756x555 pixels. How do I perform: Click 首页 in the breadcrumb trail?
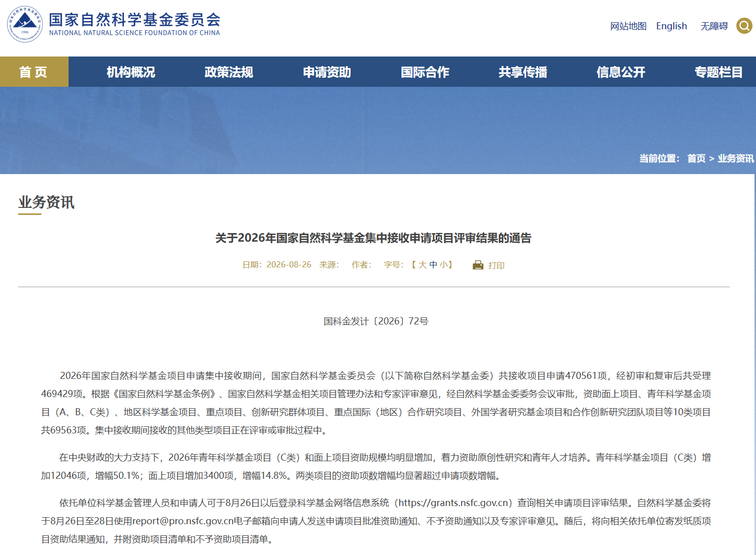[696, 158]
